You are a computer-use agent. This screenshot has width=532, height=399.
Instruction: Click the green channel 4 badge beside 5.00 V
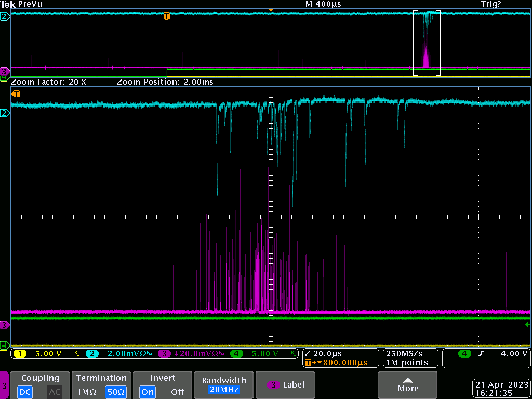tap(236, 354)
